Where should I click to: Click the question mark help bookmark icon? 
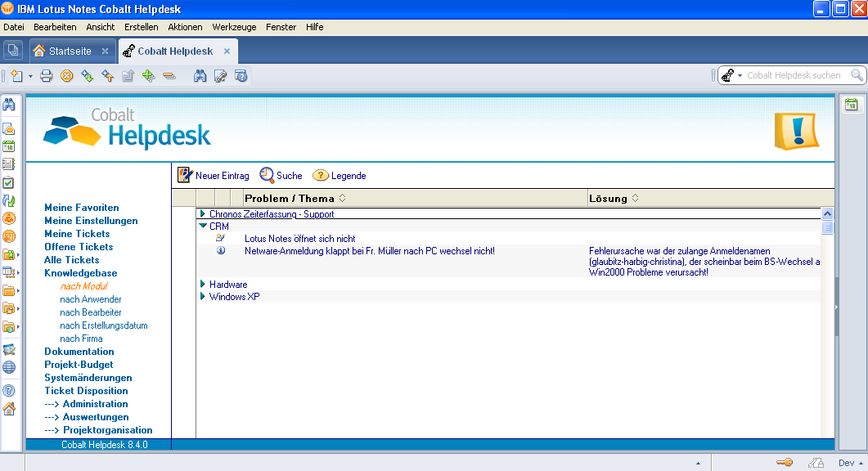click(x=9, y=391)
